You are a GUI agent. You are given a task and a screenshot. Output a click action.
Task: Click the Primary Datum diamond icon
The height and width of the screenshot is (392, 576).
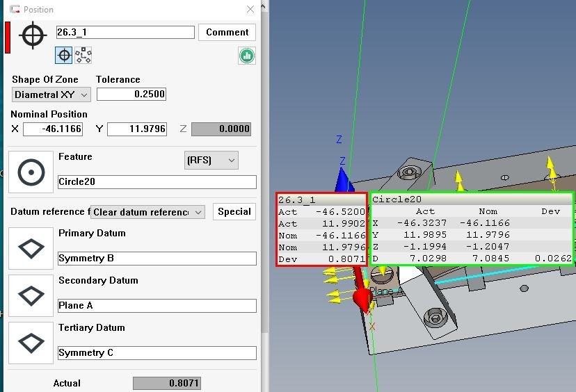pos(31,249)
